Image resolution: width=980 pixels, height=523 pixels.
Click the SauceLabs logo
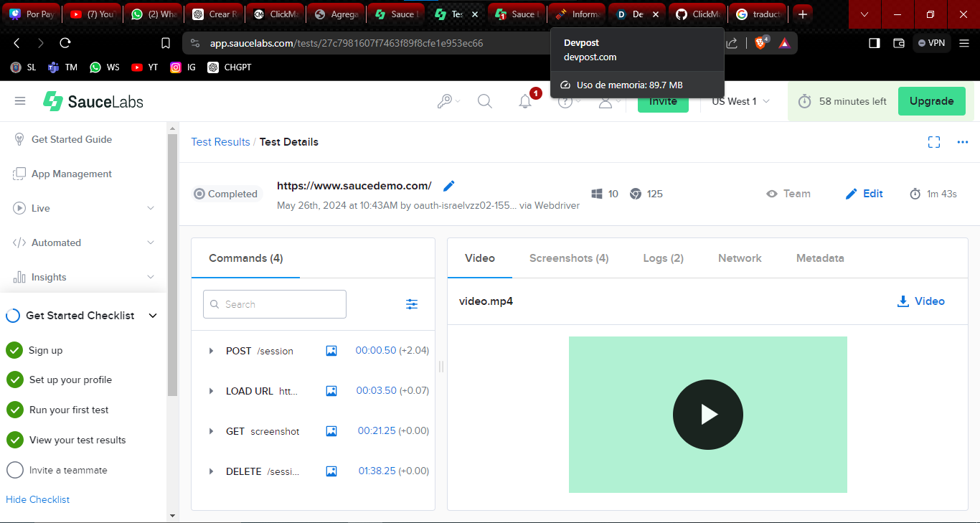pos(93,101)
